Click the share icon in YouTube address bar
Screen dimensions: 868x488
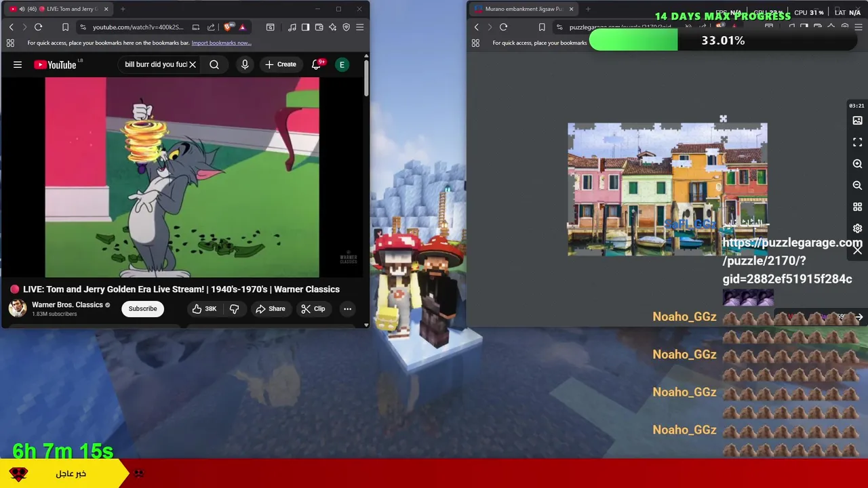[211, 27]
